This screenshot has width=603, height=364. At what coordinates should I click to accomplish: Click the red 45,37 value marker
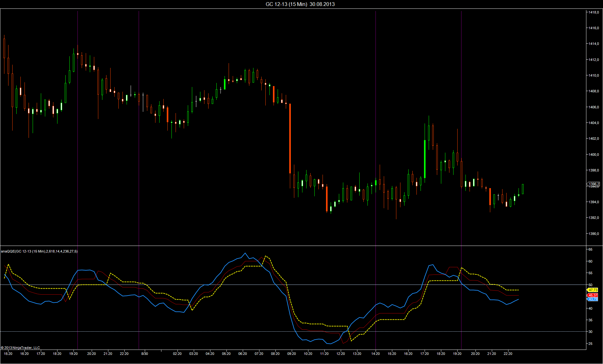pyautogui.click(x=593, y=295)
